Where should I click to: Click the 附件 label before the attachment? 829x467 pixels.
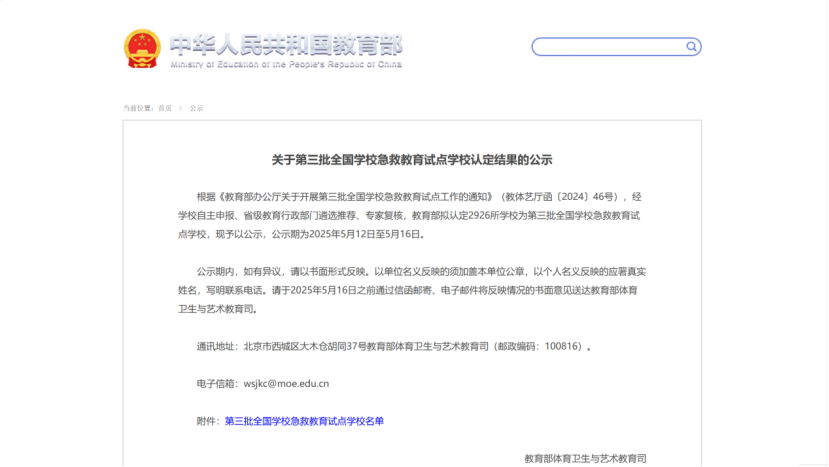tap(208, 421)
